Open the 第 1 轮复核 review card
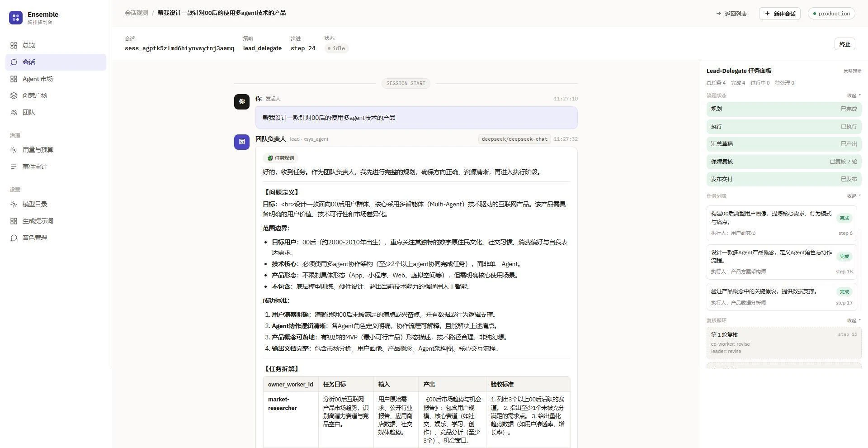This screenshot has width=868, height=448. (784, 343)
